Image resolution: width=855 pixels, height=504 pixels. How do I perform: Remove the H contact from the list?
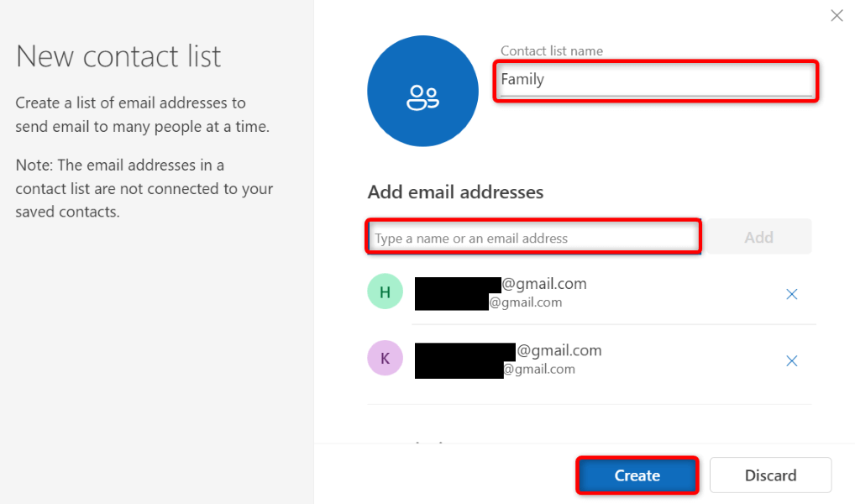[791, 294]
